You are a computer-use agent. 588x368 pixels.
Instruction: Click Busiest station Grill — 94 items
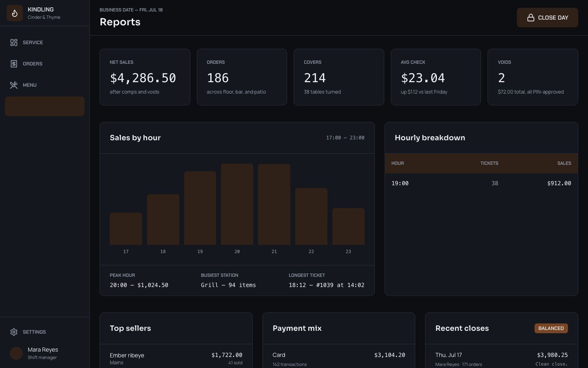tap(228, 285)
